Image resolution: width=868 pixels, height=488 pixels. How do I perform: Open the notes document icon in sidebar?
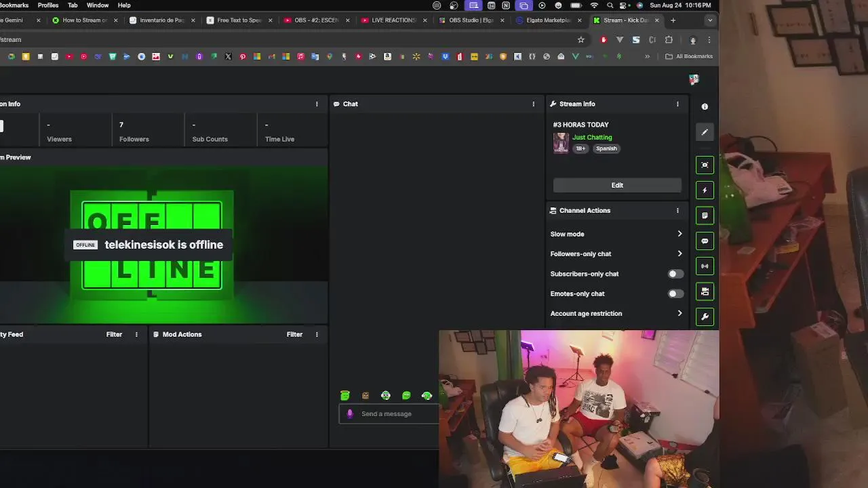coord(705,216)
